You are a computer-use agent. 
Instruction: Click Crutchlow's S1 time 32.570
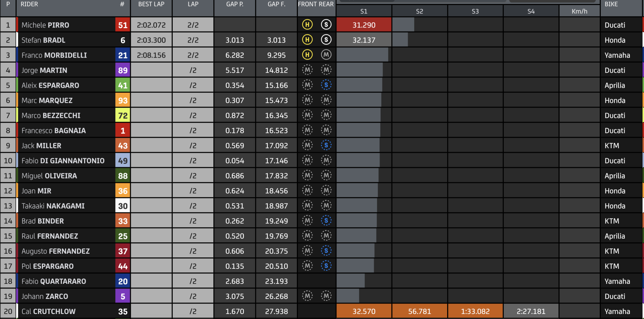point(364,311)
